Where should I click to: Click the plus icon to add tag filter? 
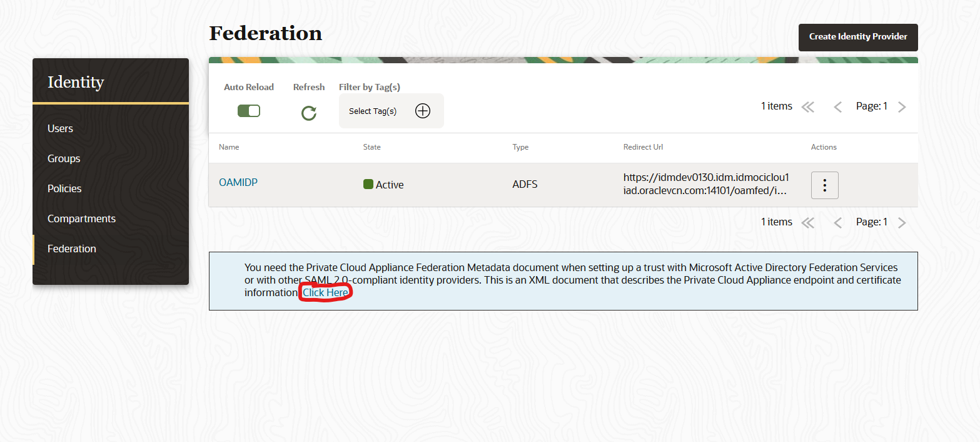click(423, 111)
